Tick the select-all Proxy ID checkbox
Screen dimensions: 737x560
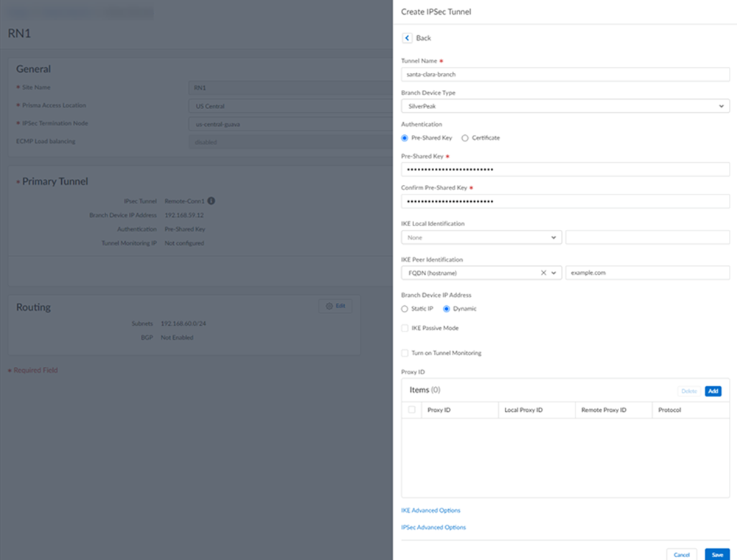411,410
